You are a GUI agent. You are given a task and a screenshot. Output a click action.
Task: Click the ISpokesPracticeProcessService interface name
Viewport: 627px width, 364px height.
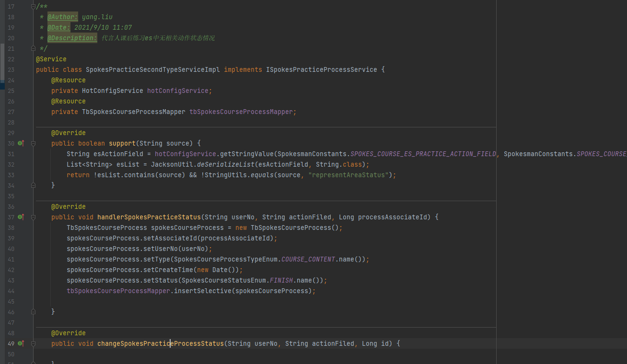pyautogui.click(x=321, y=69)
